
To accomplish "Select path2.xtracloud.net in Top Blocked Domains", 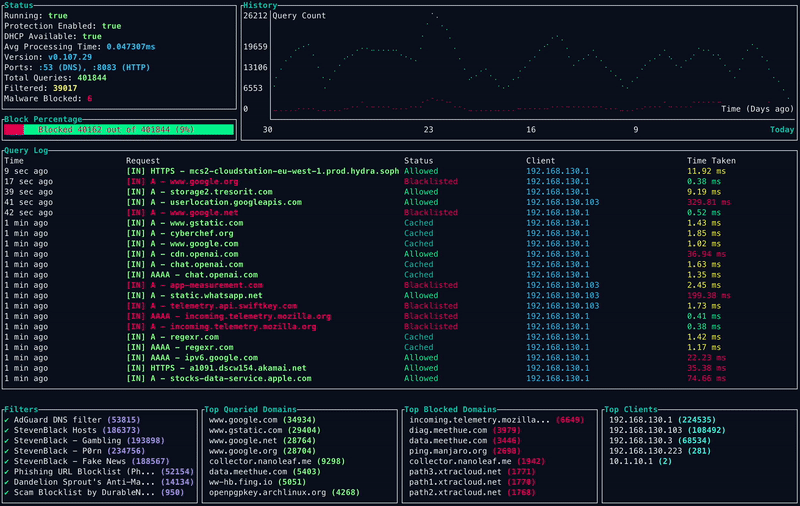I will pyautogui.click(x=472, y=493).
